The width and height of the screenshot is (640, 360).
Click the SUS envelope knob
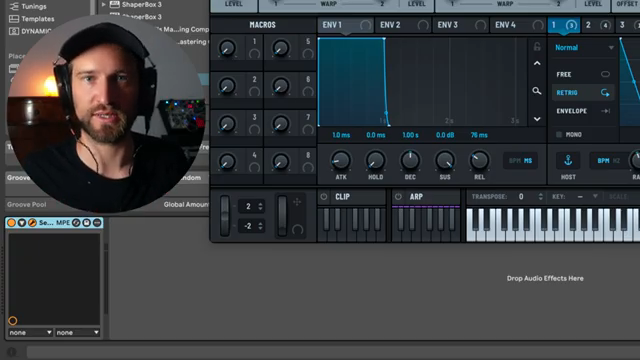tap(445, 160)
